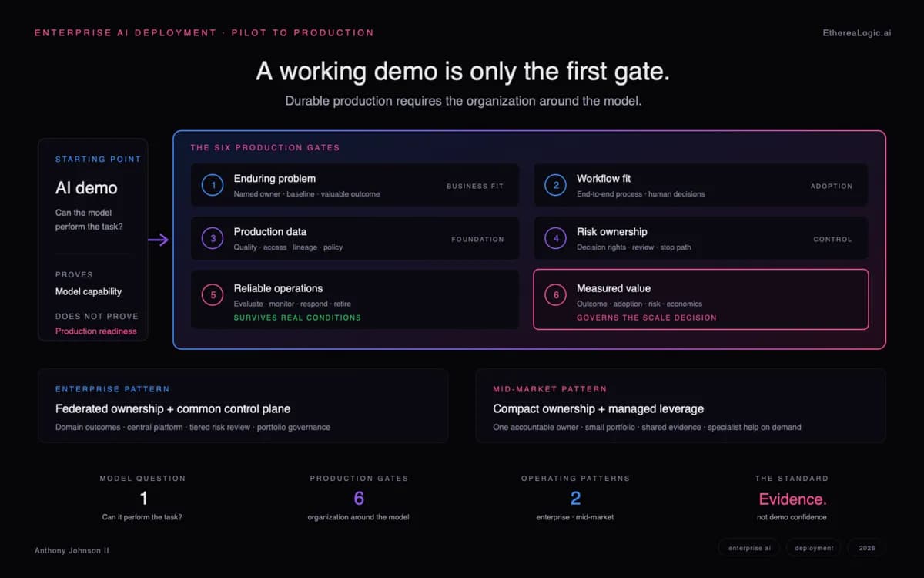
Task: Select the circled number 4 icon
Action: (556, 239)
